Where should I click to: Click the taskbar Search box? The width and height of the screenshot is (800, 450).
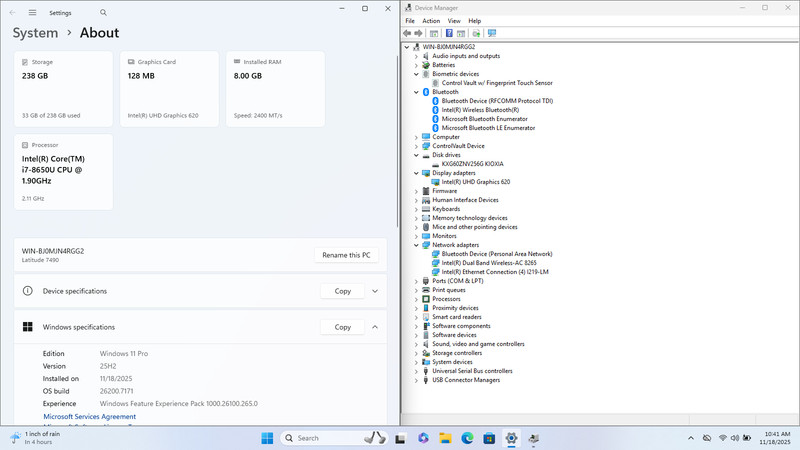pos(333,438)
